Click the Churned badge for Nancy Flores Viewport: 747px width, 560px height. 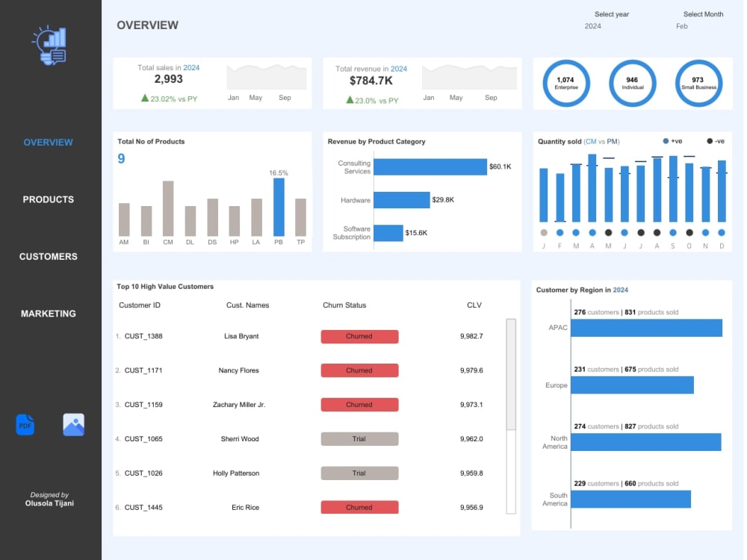click(x=360, y=370)
